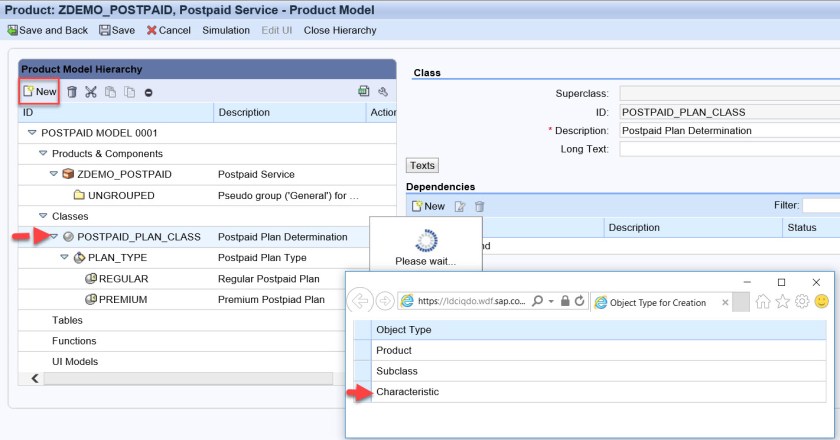Image resolution: width=840 pixels, height=440 pixels.
Task: Collapse the Classes tree node
Action: coord(43,216)
